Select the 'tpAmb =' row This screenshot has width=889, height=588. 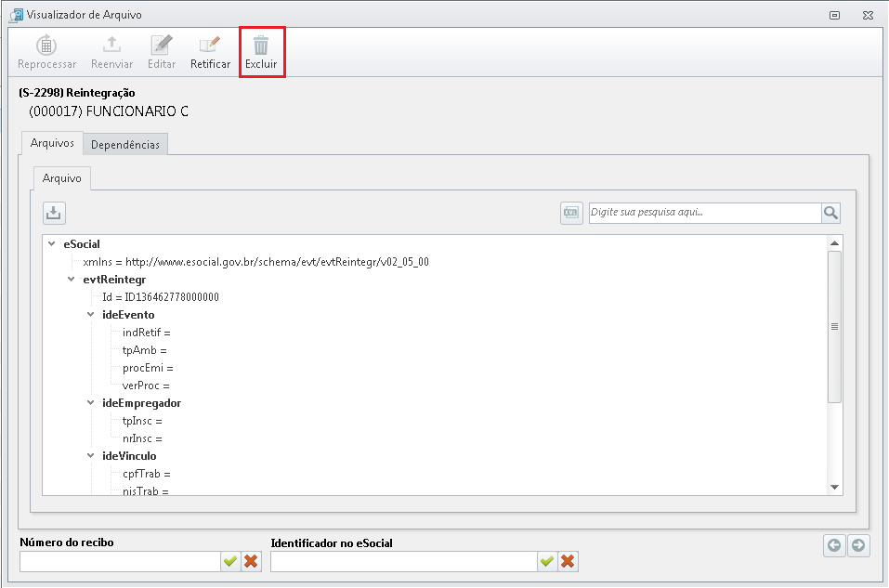point(145,350)
